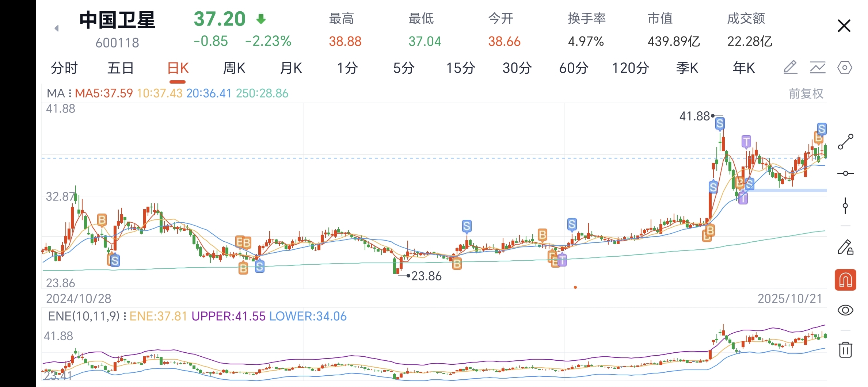Tap the current price 37.20
This screenshot has height=387, width=868.
pyautogui.click(x=220, y=19)
